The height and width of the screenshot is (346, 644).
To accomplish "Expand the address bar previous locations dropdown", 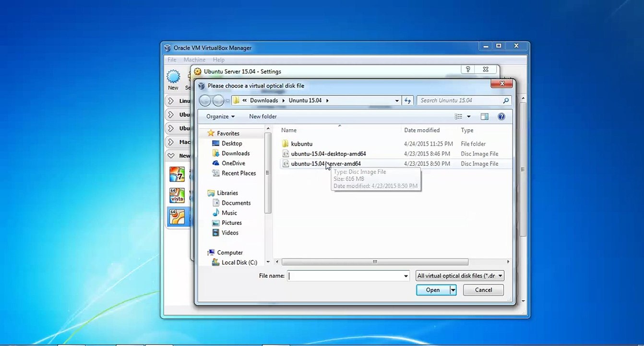I will tap(397, 100).
